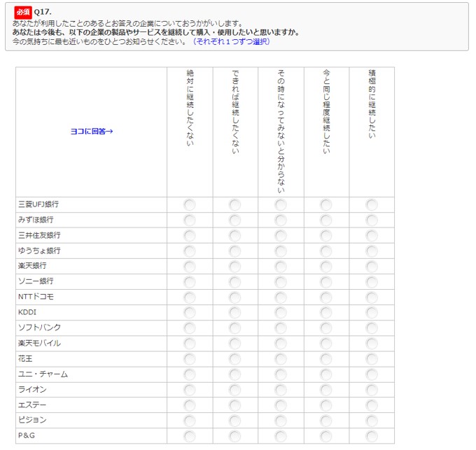
Task: Choose 今と同じ程度継続したい for 三井住友銀行
Action: coord(326,235)
